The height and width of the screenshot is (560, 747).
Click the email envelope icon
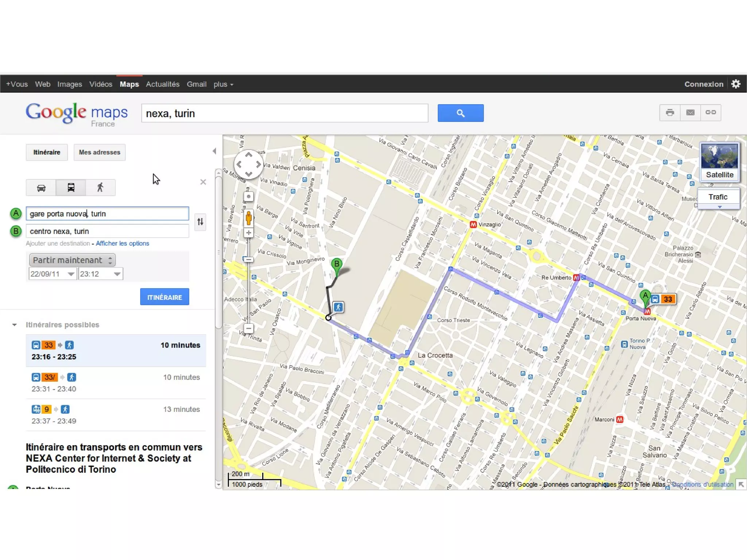tap(690, 112)
